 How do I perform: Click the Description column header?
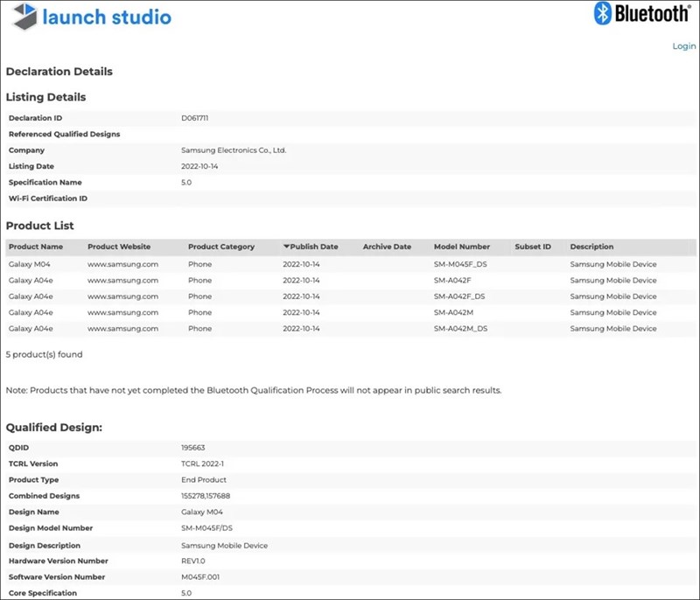591,247
